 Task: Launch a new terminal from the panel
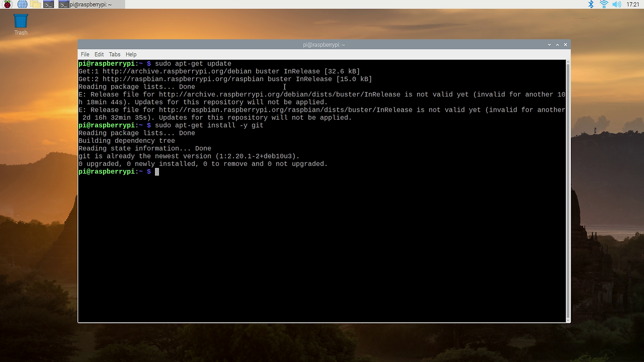coord(48,5)
